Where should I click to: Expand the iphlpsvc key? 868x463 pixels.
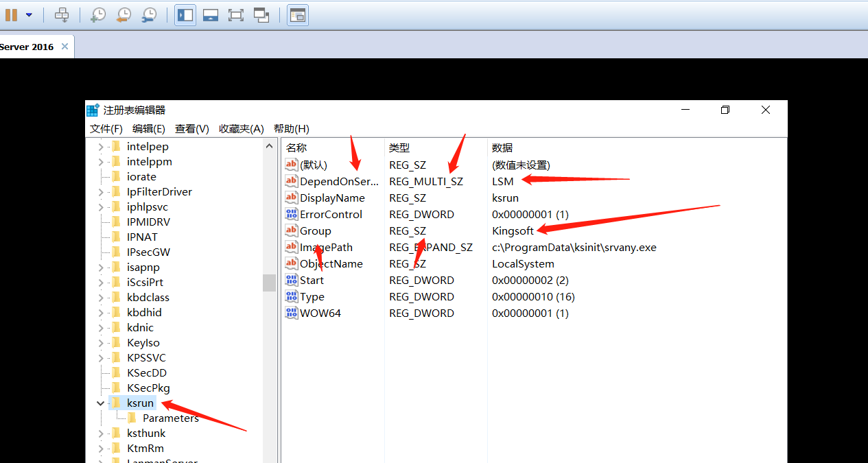click(101, 207)
